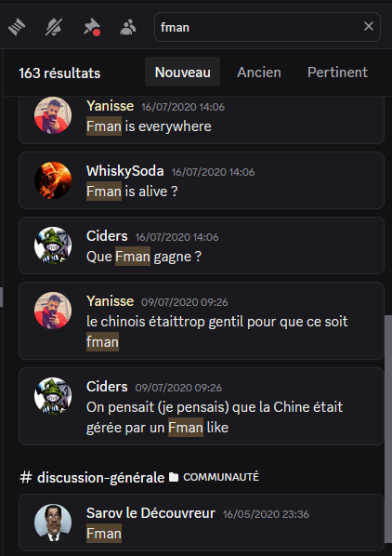
Task: Open pinned messages icon
Action: click(x=91, y=27)
